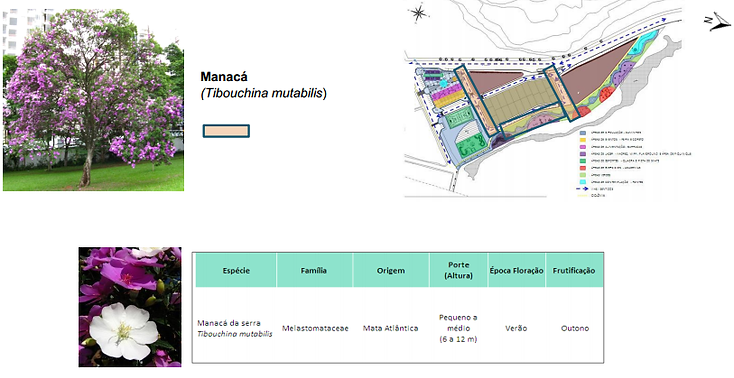Click the 'Porte (Altura)' table header
The width and height of the screenshot is (734, 378).
[x=458, y=271]
